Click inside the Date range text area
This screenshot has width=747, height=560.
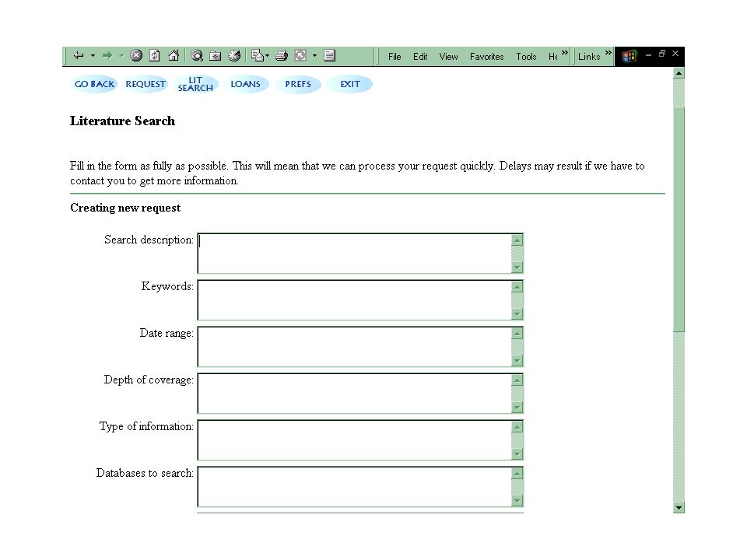pos(355,347)
